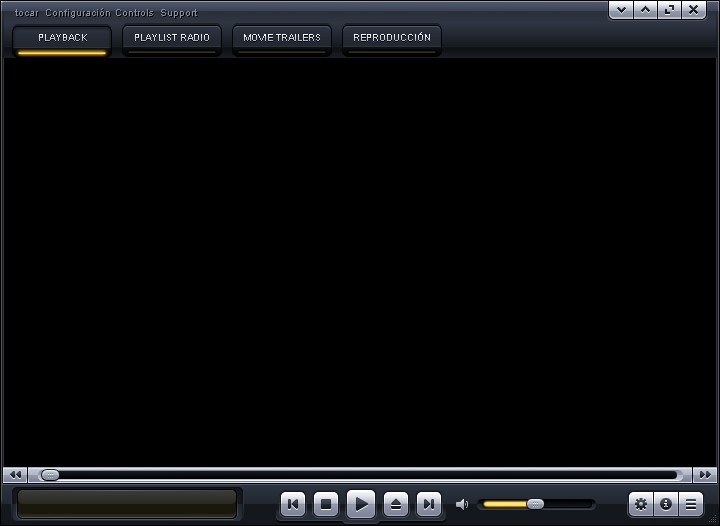The height and width of the screenshot is (526, 720).
Task: Stop playback with the square Stop button
Action: (326, 504)
